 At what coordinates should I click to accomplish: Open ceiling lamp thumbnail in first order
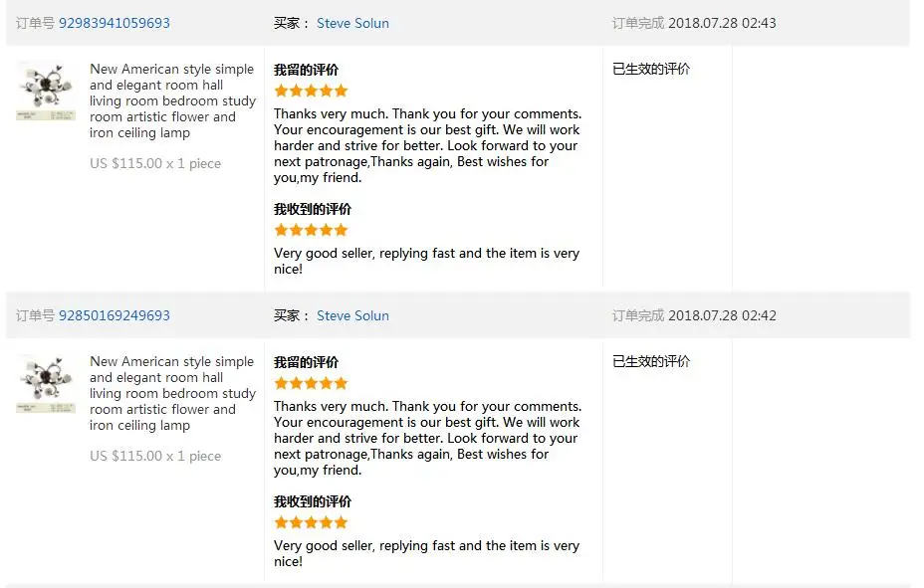(46, 92)
